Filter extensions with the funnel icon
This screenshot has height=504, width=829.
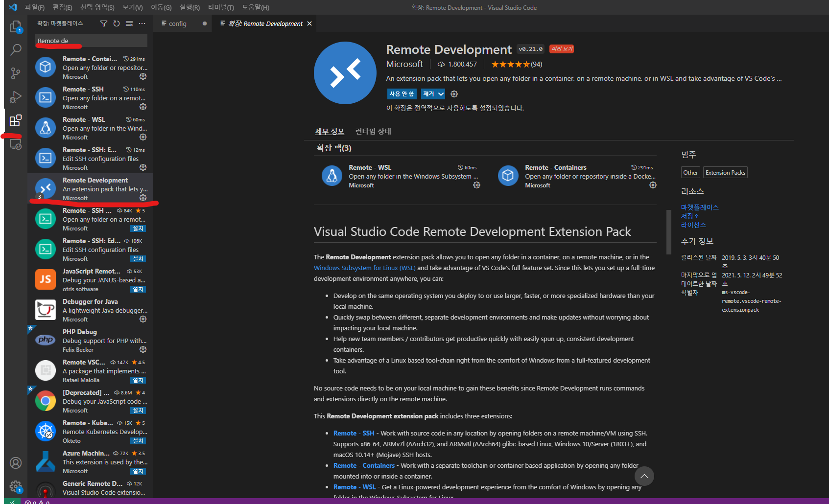pyautogui.click(x=104, y=23)
